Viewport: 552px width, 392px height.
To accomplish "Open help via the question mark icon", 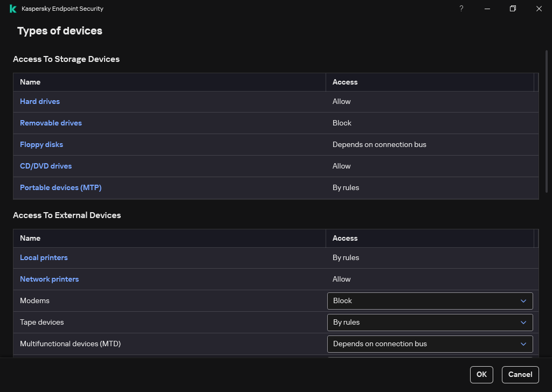I will [461, 9].
